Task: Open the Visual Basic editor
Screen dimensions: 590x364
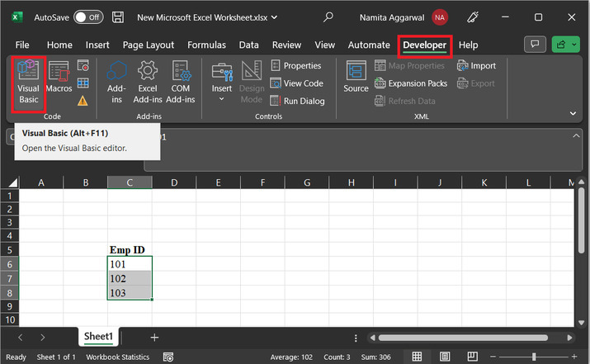Action: pos(29,81)
